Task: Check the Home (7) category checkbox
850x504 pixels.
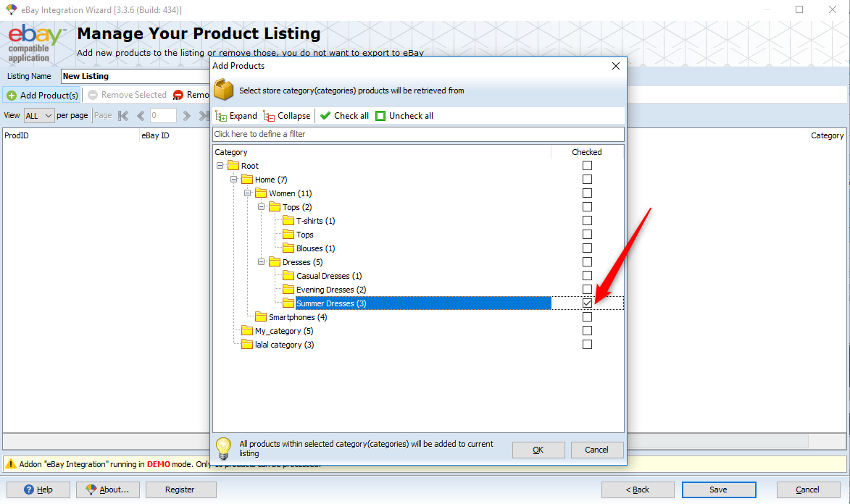Action: pos(587,180)
